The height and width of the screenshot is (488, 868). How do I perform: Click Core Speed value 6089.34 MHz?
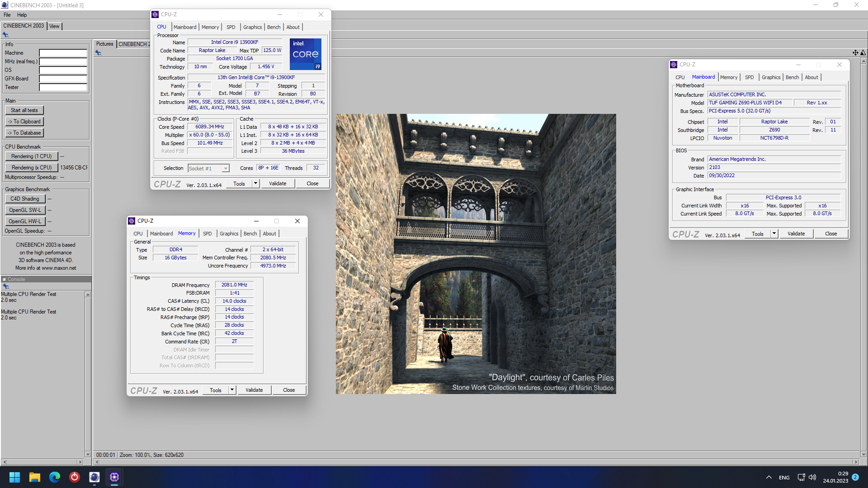tap(210, 127)
